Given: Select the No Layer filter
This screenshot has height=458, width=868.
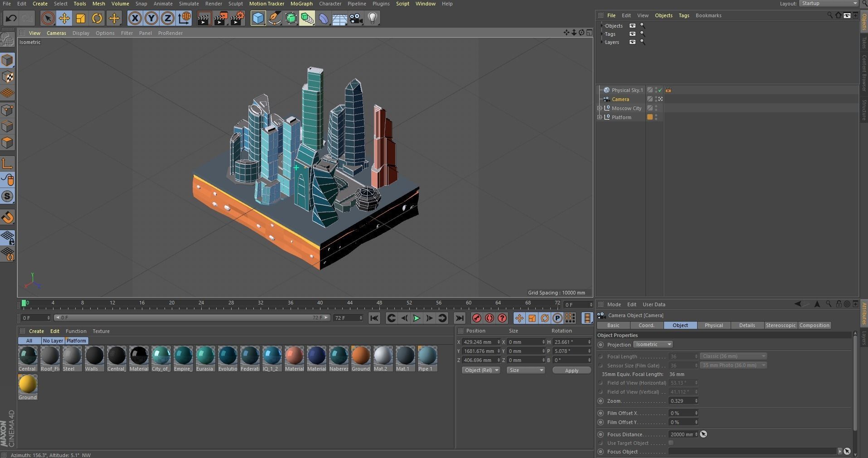Looking at the screenshot, I should (53, 341).
